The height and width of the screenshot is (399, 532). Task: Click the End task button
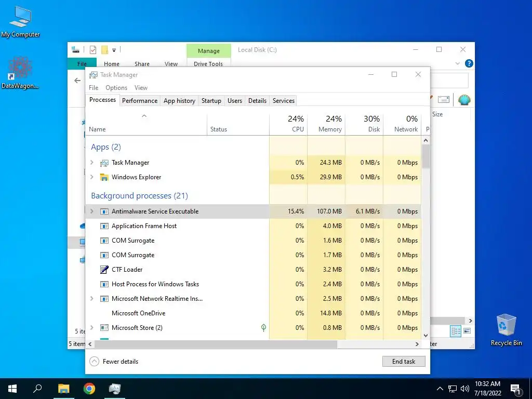[404, 362]
